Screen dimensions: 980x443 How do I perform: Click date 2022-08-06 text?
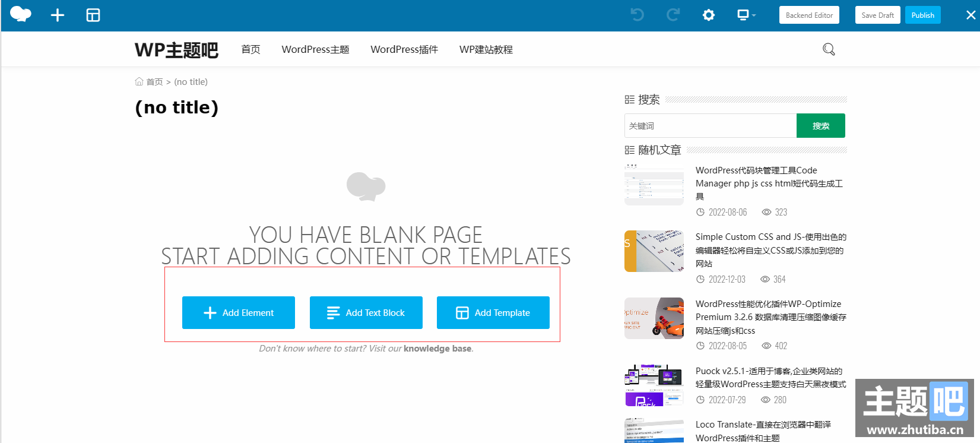728,212
